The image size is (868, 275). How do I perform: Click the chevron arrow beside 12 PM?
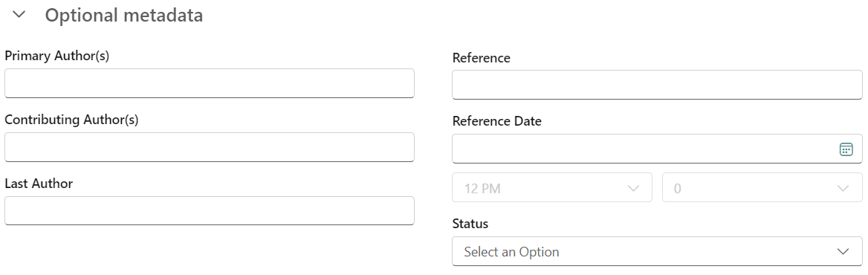coord(632,188)
